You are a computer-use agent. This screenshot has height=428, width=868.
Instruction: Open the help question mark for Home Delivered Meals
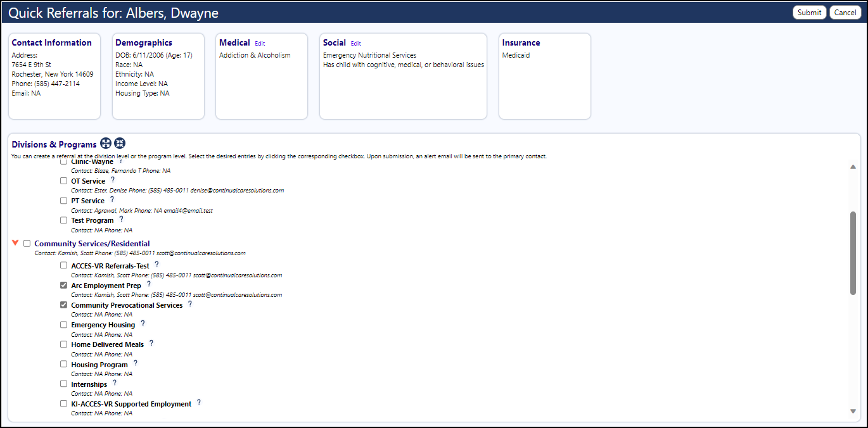151,343
